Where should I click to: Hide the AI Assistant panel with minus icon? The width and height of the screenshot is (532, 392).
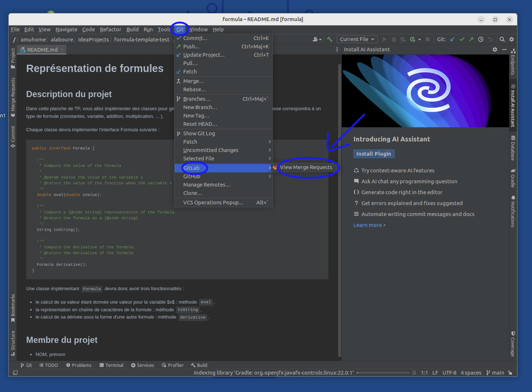[504, 49]
